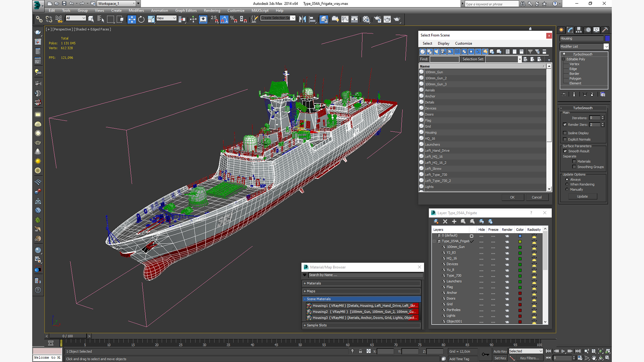Click OK button in Select From Scene
The image size is (644, 362).
tap(512, 197)
